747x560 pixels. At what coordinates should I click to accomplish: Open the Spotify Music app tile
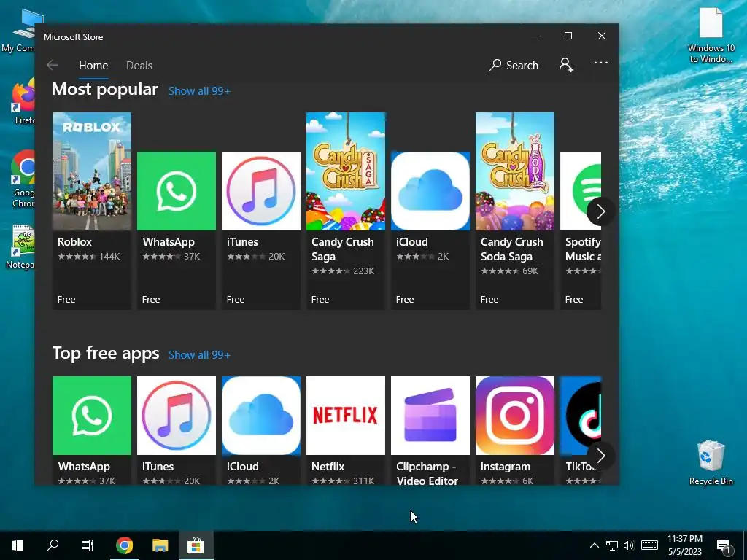tap(581, 230)
